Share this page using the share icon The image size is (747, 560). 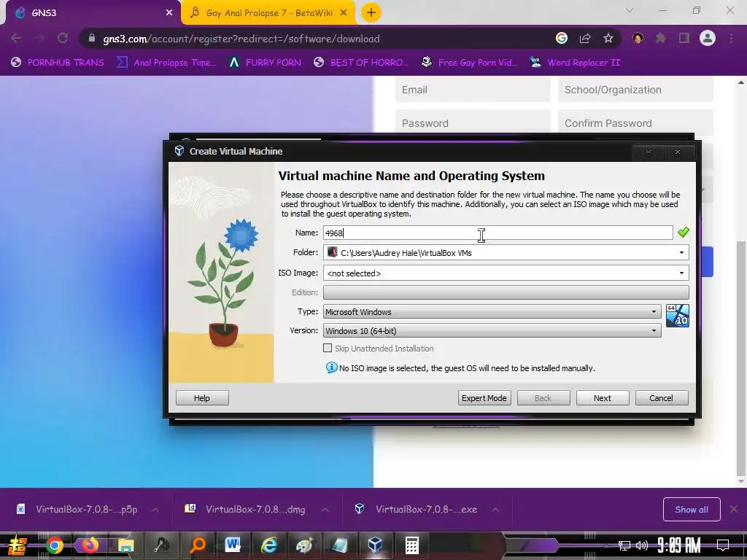point(585,39)
